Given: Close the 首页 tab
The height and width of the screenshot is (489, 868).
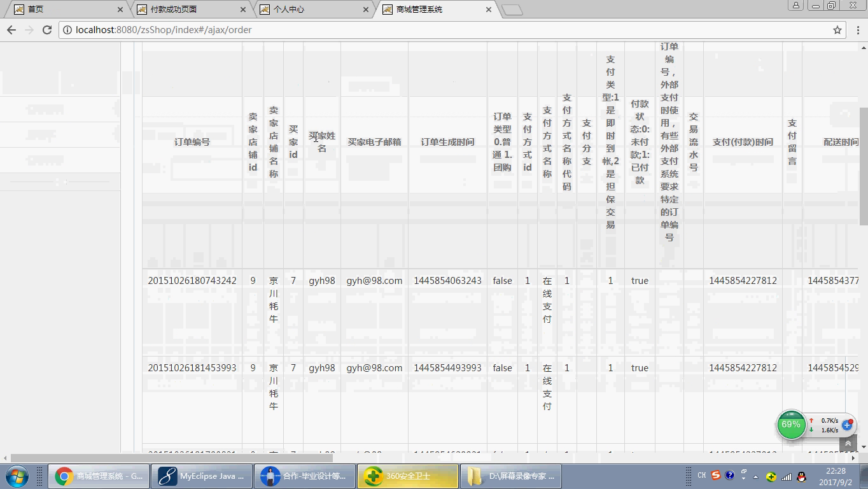Looking at the screenshot, I should 121,10.
